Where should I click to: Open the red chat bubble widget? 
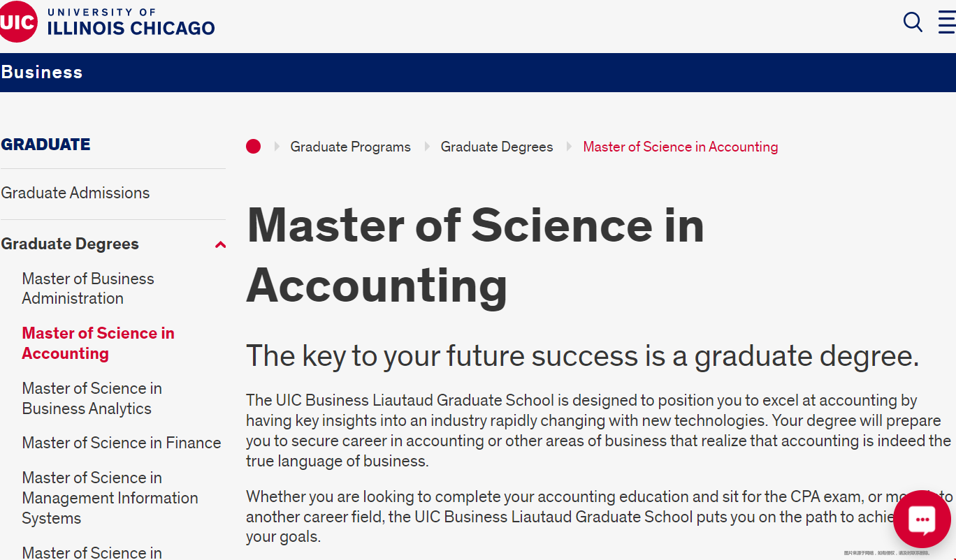922,520
